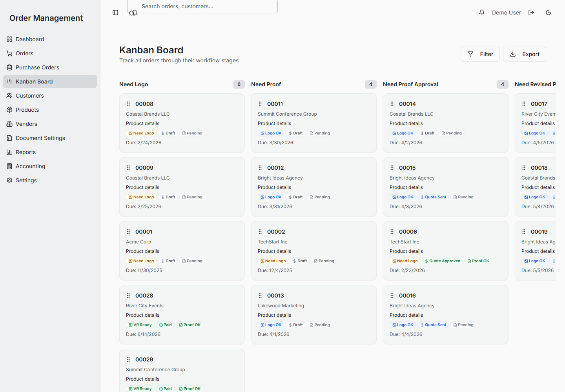Viewport: 565px width, 392px height.
Task: Click Logo OK badge on order 00013
Action: 271,325
